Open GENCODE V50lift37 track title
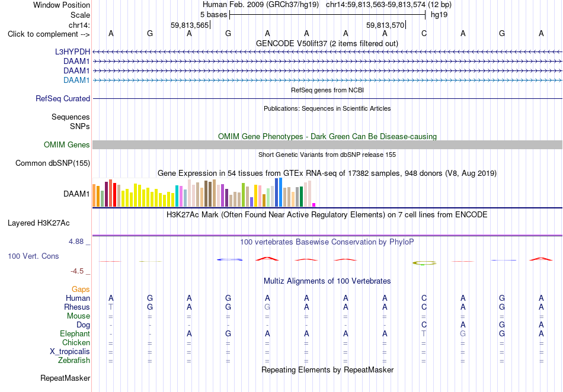Screen dimensions: 563x392 click(327, 43)
